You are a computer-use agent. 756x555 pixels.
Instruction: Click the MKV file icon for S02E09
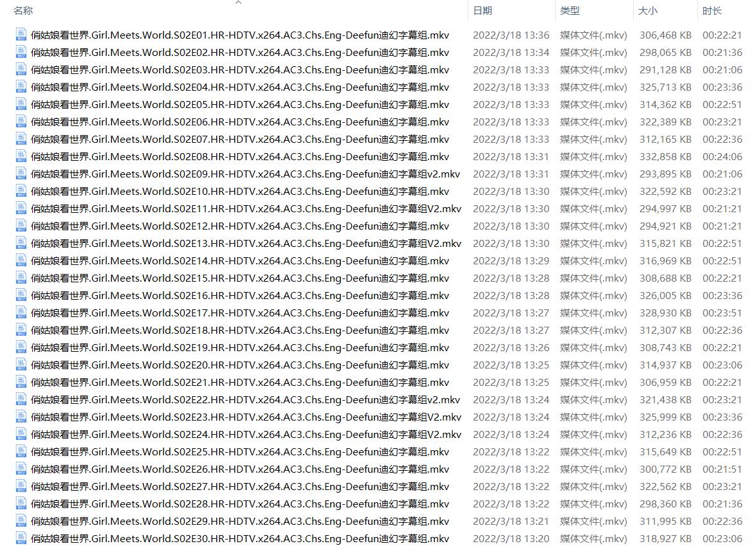[21, 174]
